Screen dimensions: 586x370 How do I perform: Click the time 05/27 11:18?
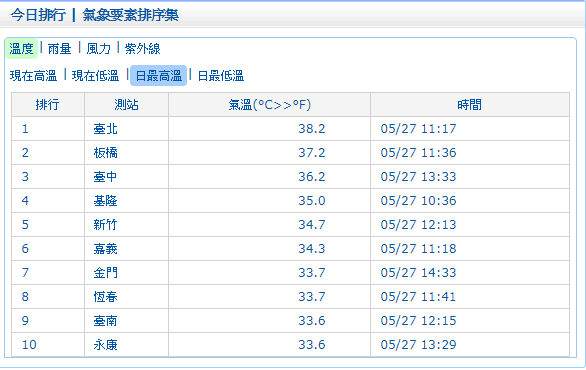pyautogui.click(x=419, y=249)
